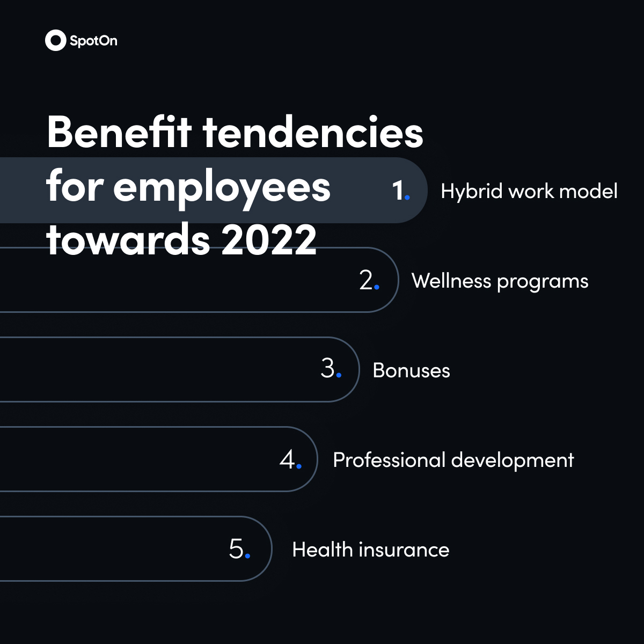Click the 'towards 2022' headline line

coord(182,239)
